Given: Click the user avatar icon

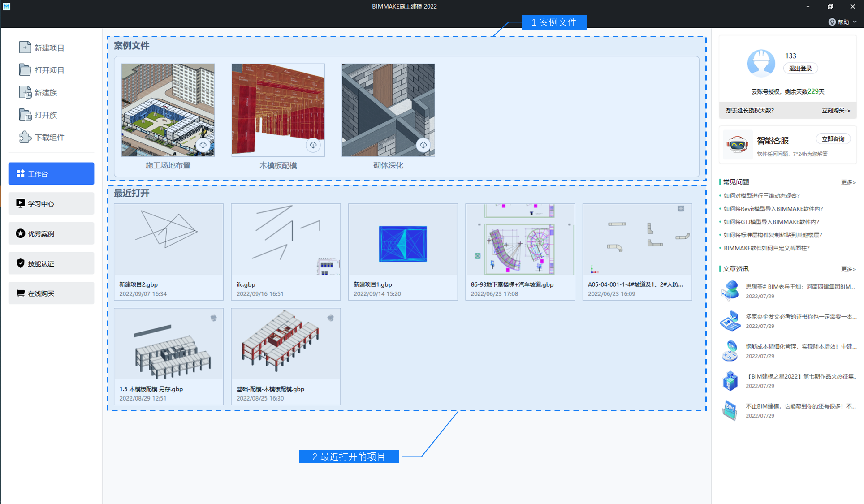Looking at the screenshot, I should pos(761,63).
